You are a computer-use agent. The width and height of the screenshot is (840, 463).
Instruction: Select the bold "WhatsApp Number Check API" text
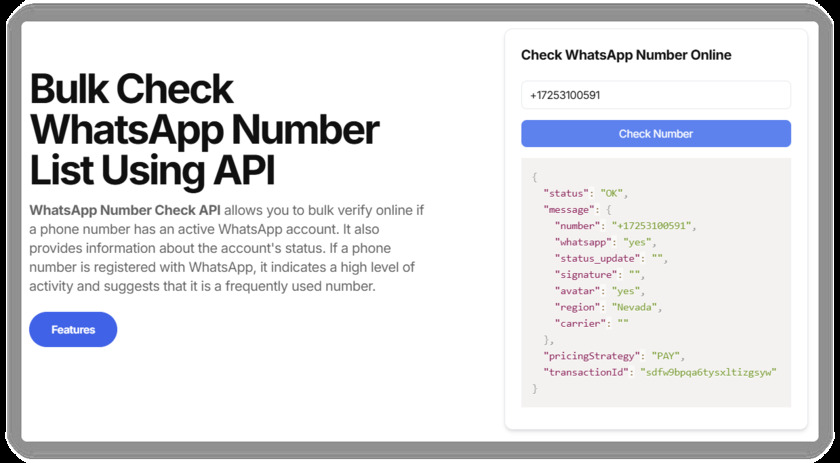[x=125, y=210]
